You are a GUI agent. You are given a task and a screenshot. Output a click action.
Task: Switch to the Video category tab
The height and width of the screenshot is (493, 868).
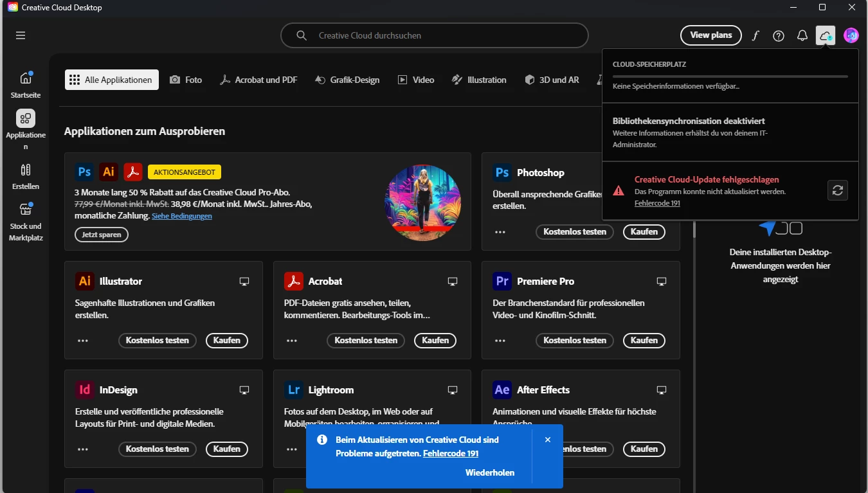click(416, 80)
